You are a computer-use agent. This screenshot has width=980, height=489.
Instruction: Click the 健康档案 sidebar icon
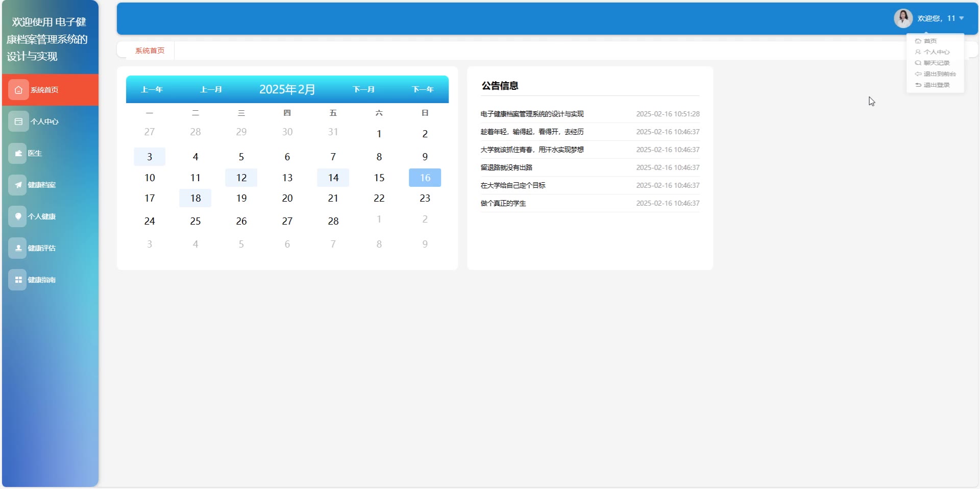click(x=18, y=185)
